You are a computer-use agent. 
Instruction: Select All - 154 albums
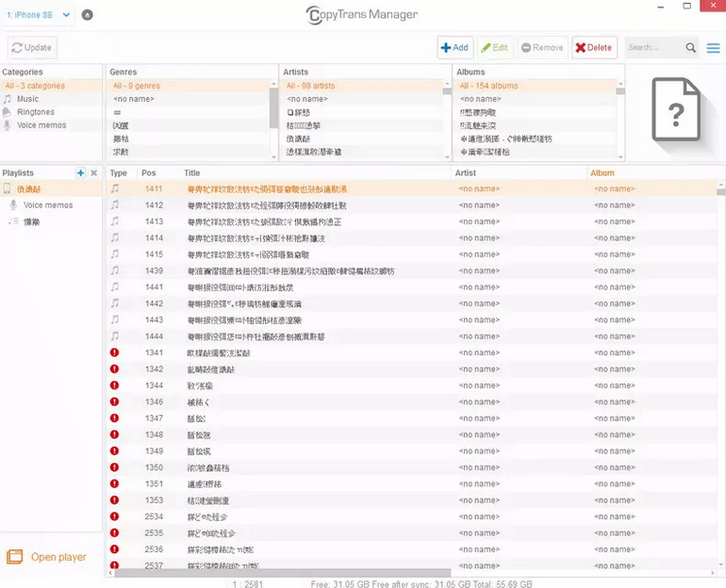point(536,86)
